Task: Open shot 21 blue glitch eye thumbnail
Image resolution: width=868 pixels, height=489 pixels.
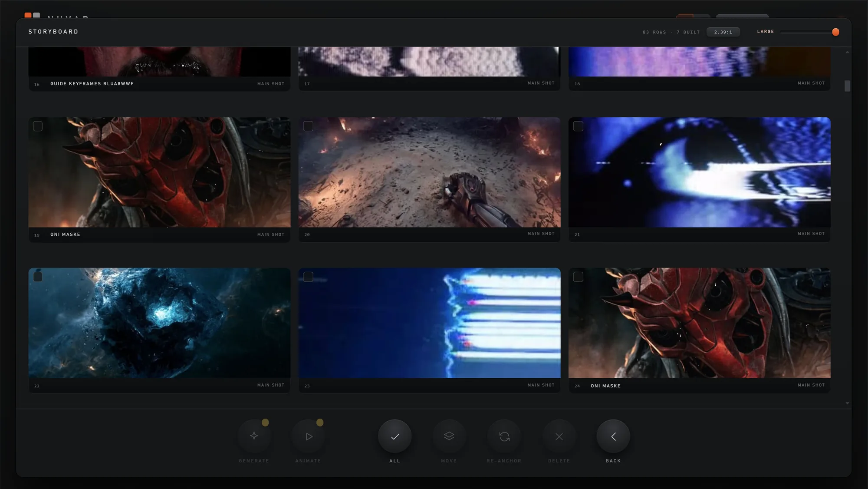Action: [x=700, y=172]
